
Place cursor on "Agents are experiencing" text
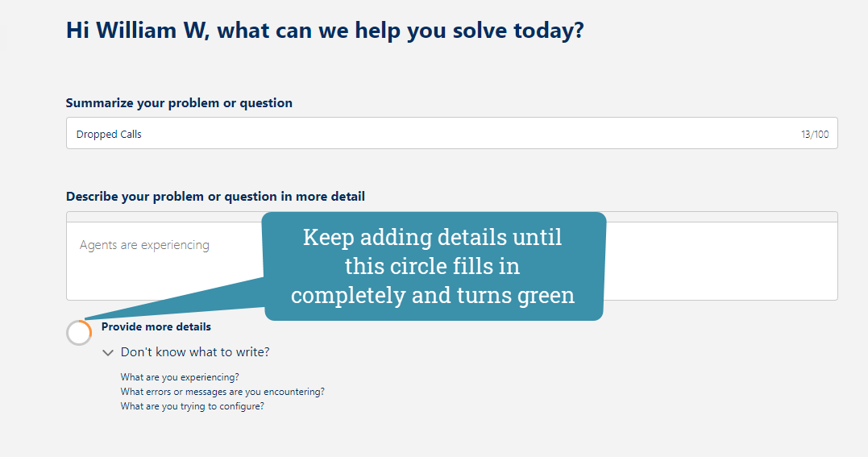pyautogui.click(x=144, y=245)
